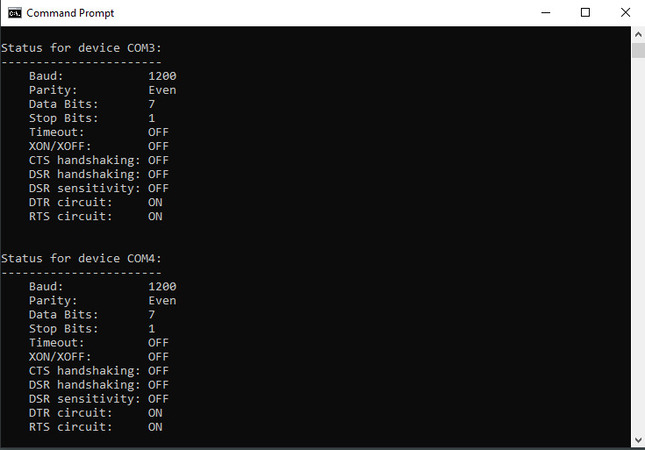
Task: Click the scrollbar down arrow
Action: pyautogui.click(x=637, y=441)
